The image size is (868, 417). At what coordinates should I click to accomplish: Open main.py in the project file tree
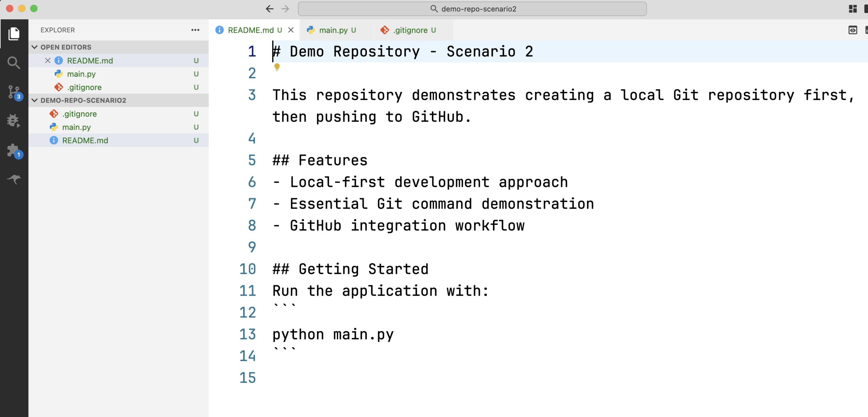tap(76, 127)
